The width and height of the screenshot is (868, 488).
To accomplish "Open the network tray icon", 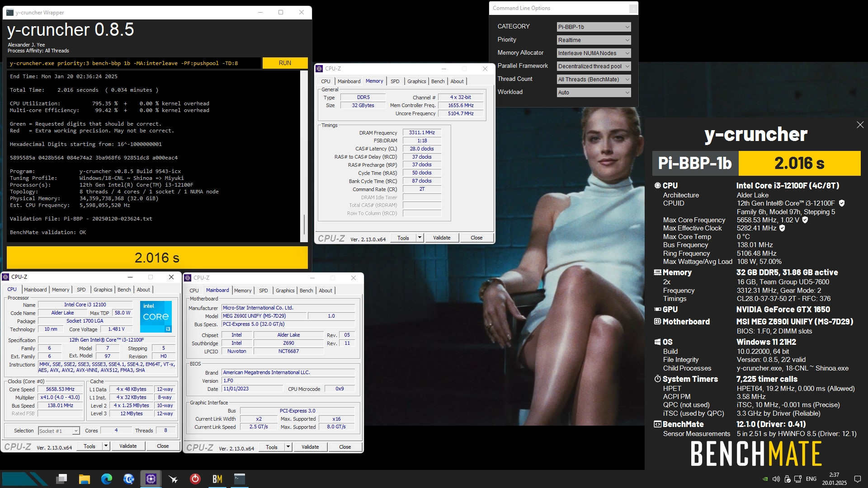I will (x=798, y=479).
